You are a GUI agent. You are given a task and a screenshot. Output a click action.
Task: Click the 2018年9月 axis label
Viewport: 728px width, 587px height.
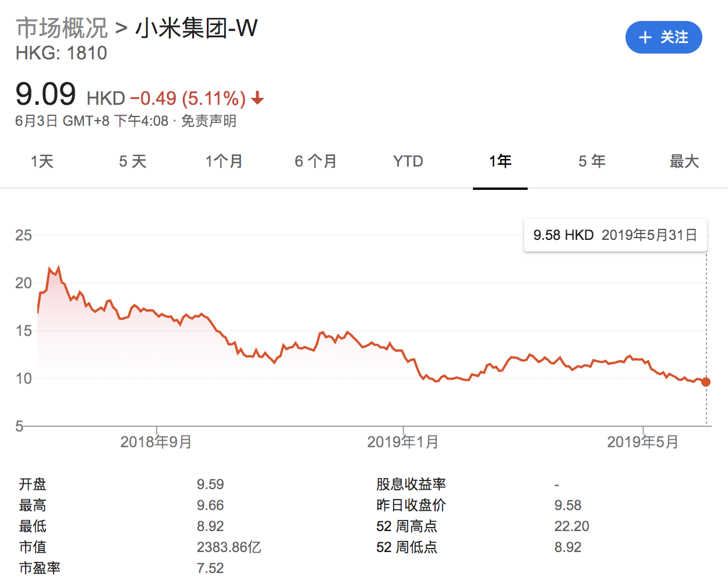coord(156,442)
